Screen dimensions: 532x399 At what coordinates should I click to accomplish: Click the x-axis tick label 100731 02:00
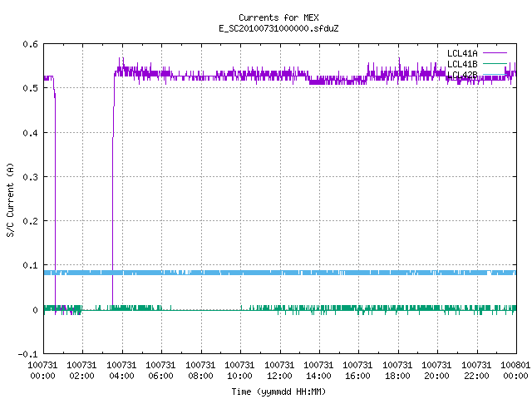pyautogui.click(x=81, y=371)
